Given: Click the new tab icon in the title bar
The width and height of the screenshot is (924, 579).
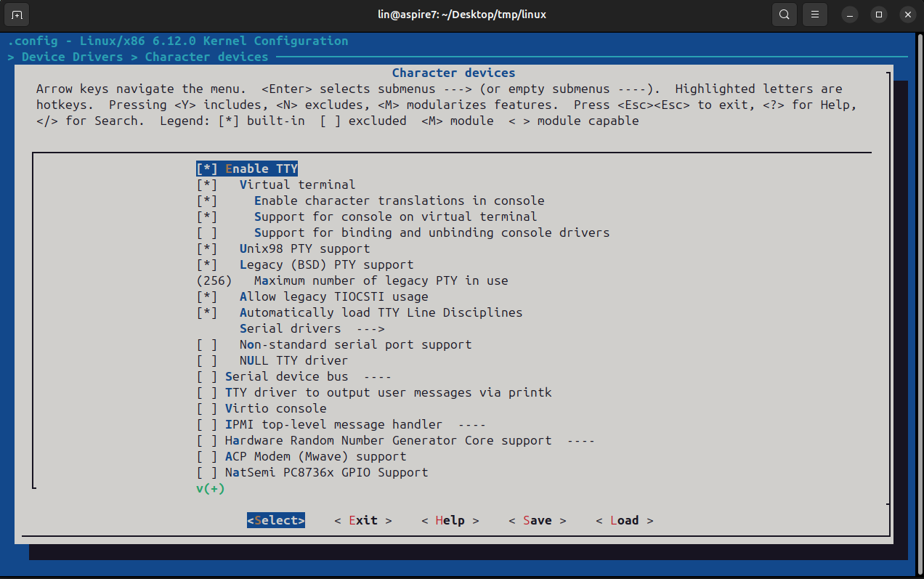Looking at the screenshot, I should [x=17, y=15].
